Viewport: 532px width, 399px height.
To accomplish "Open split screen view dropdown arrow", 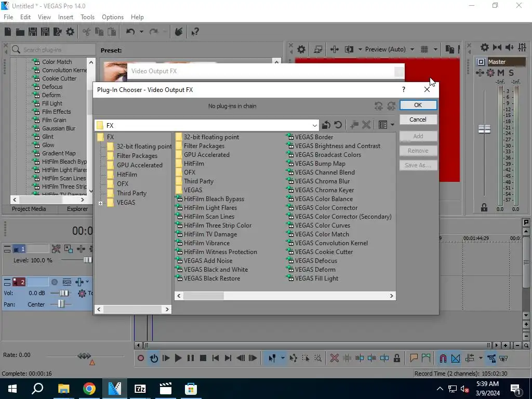I will tap(360, 49).
